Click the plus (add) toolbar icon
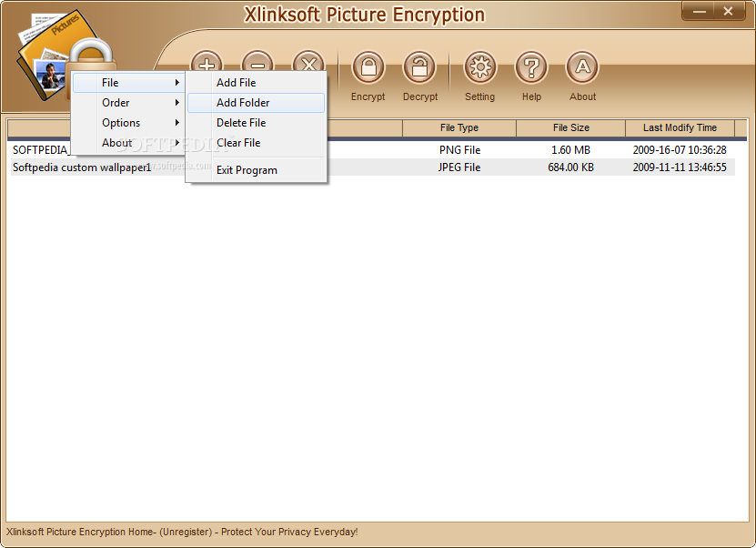The image size is (756, 548). [207, 60]
